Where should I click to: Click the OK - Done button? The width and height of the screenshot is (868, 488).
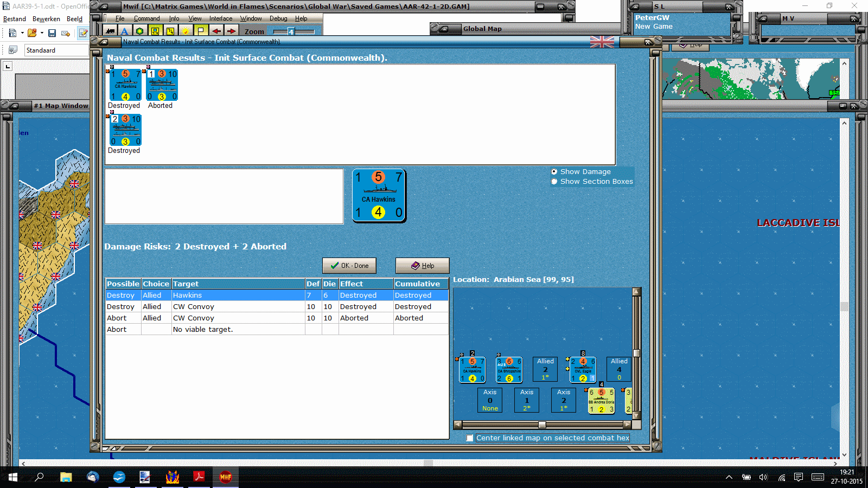point(349,266)
